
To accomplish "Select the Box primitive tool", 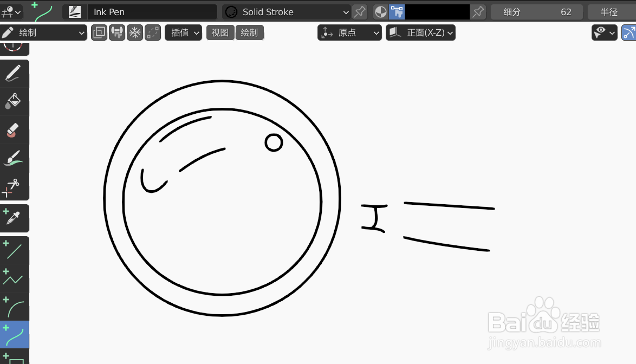I will tap(14, 357).
